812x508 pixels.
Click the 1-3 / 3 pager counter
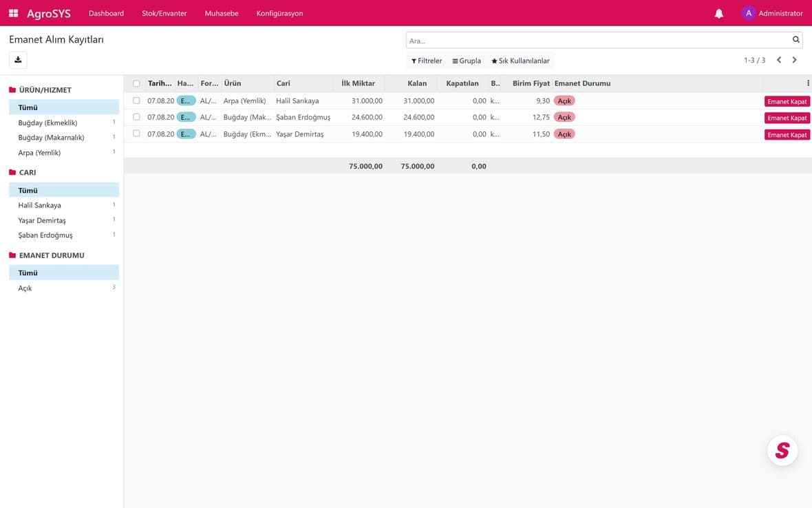[x=754, y=60]
